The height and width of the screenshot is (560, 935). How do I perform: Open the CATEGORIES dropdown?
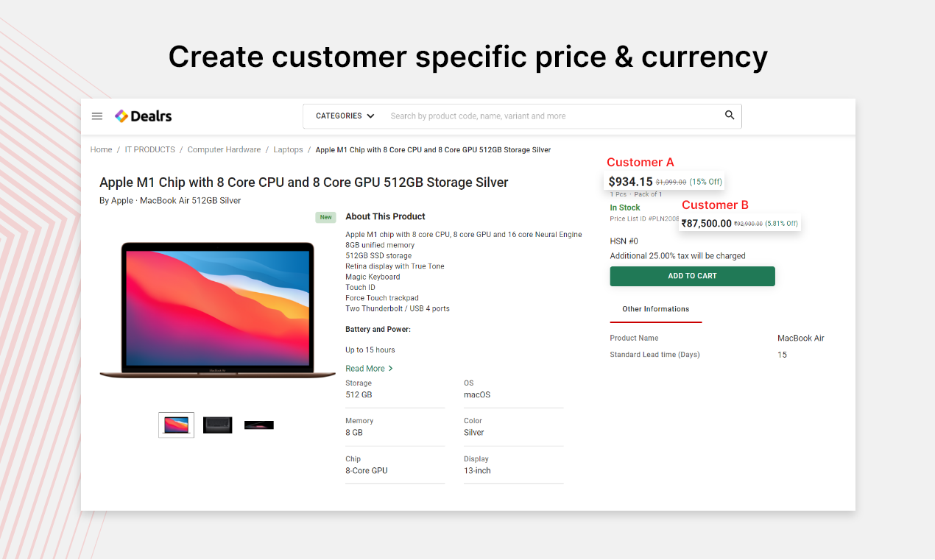(345, 116)
